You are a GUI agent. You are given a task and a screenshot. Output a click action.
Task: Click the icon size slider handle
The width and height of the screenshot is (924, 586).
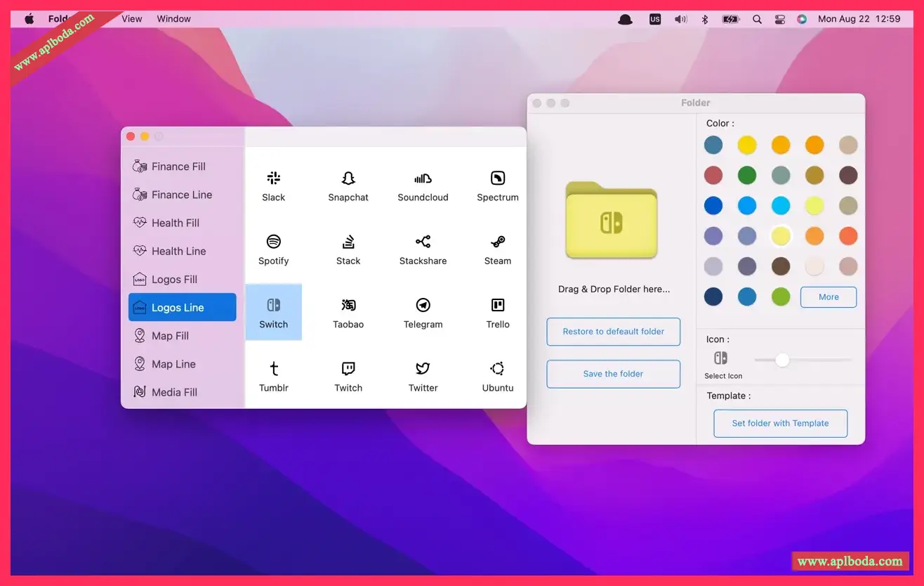782,360
